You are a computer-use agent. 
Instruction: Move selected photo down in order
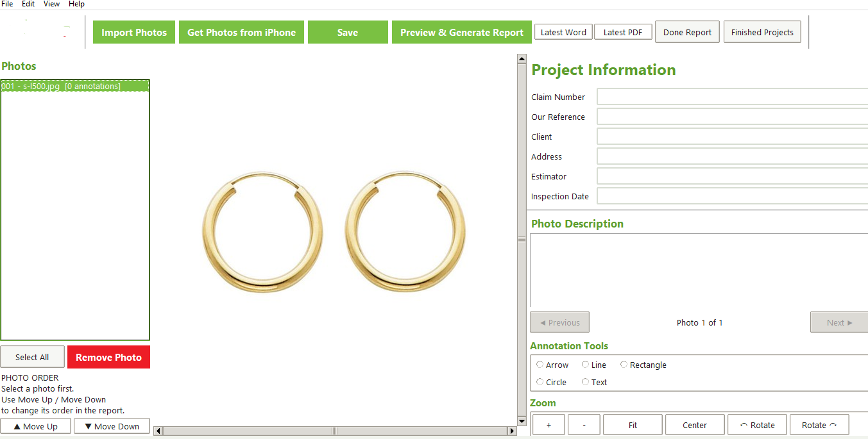112,426
